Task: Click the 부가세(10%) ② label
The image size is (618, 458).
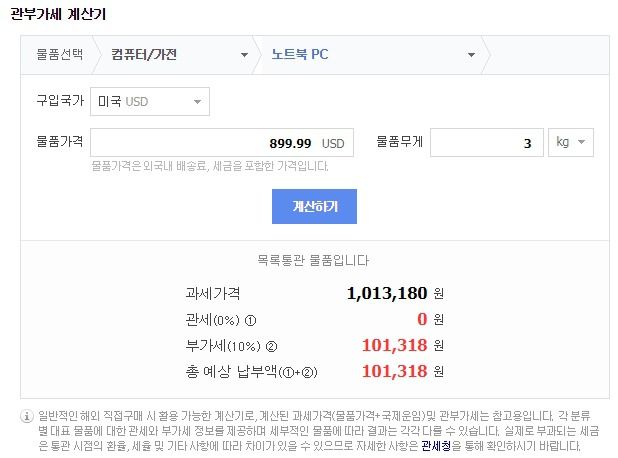Action: coord(231,346)
